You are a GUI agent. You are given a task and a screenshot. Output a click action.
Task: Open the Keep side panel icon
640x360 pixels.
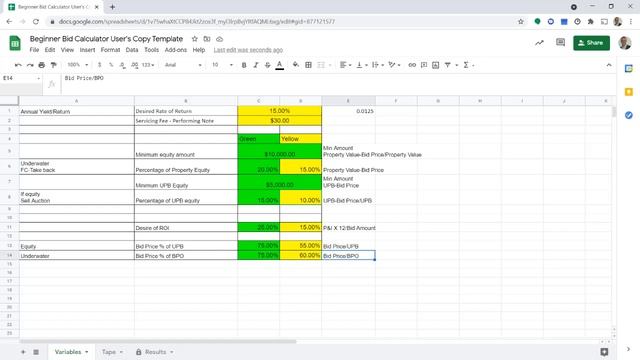tap(629, 92)
